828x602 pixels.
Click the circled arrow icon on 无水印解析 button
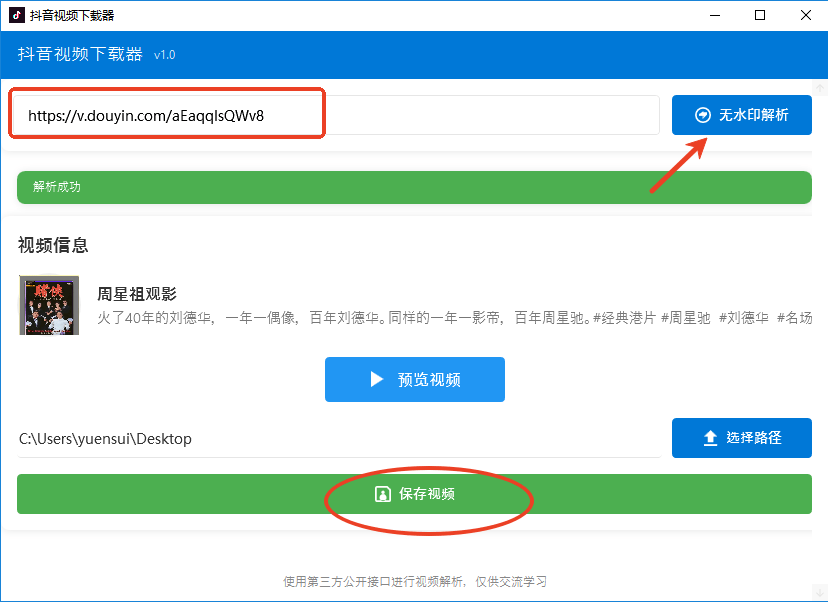tap(702, 114)
